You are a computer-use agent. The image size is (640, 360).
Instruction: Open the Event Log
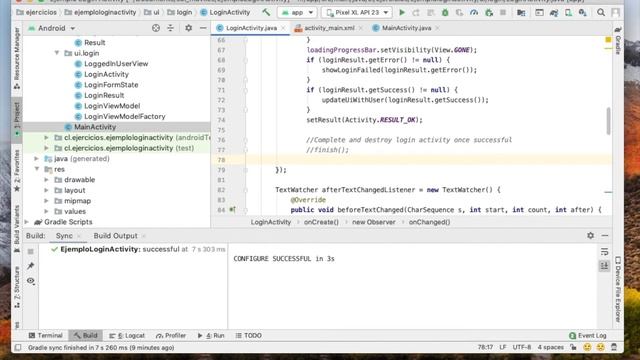588,336
